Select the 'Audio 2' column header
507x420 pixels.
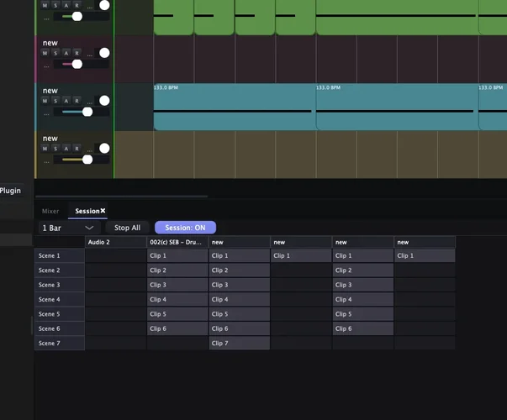tap(116, 242)
